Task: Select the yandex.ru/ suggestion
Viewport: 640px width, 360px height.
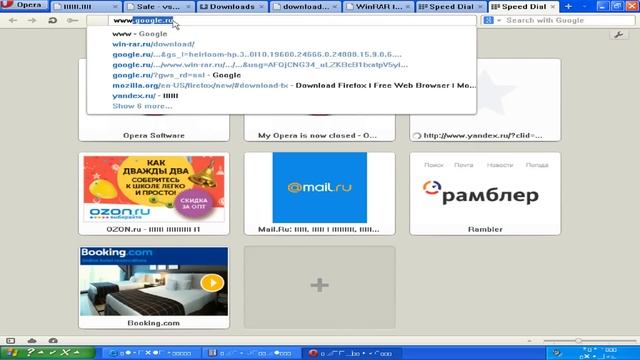Action: click(x=282, y=96)
